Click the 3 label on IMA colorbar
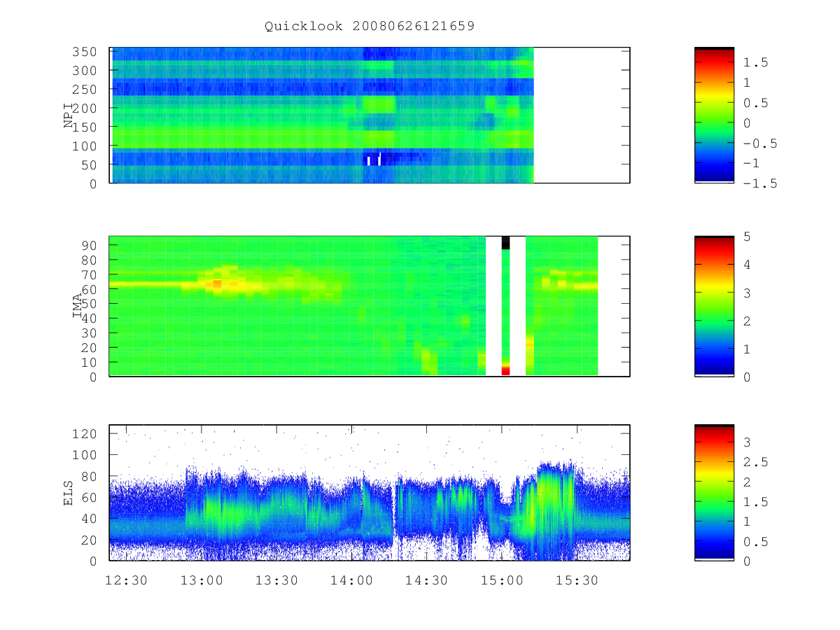Image resolution: width=840 pixels, height=630 pixels. point(748,293)
